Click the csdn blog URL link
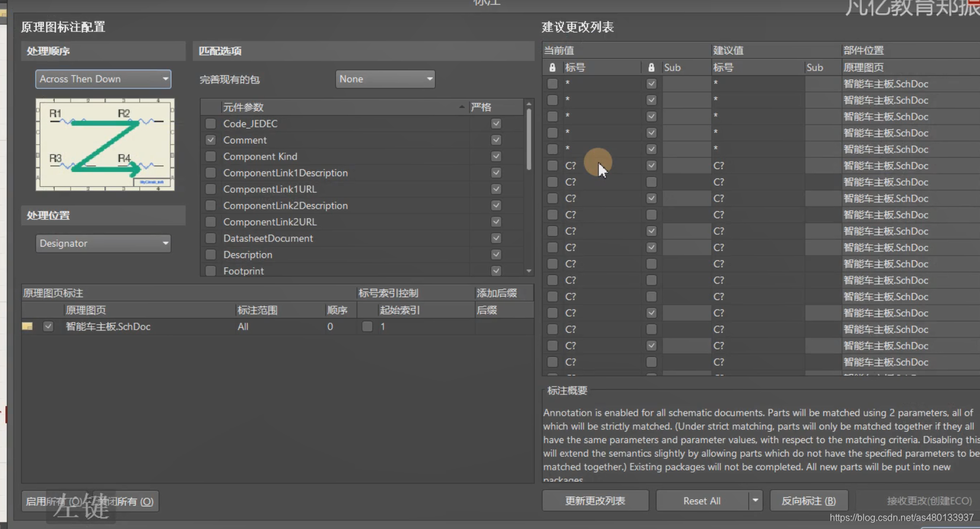The width and height of the screenshot is (980, 529). point(901,518)
